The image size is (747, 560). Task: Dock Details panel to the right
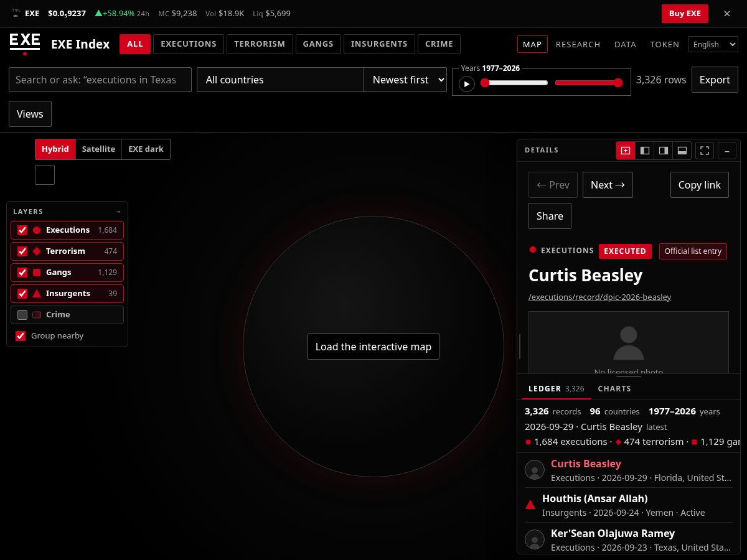coord(664,150)
